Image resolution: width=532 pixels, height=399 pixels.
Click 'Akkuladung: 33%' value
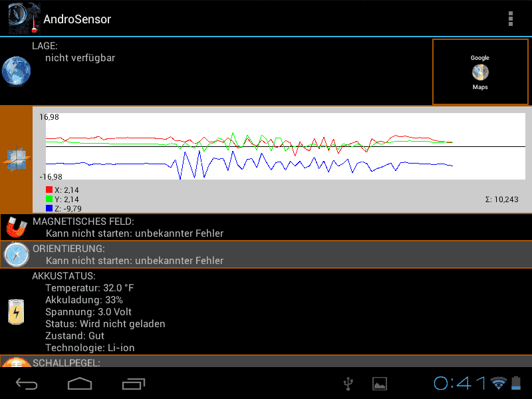click(x=84, y=300)
